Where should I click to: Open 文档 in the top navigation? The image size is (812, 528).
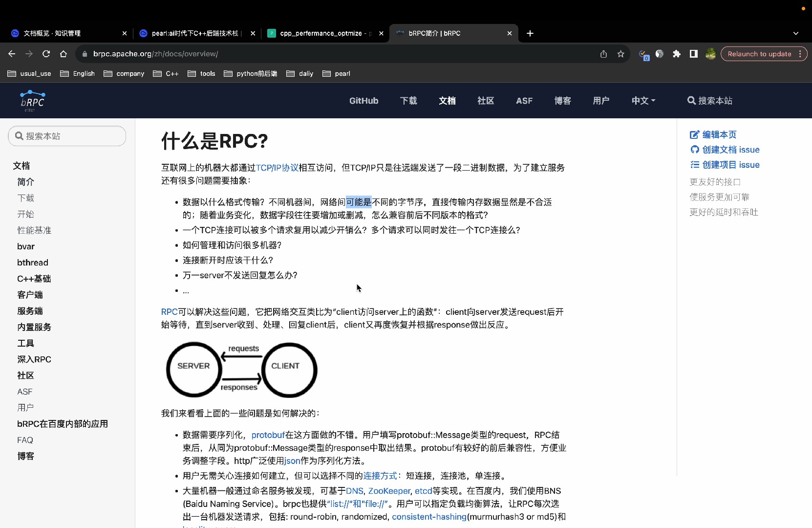447,101
